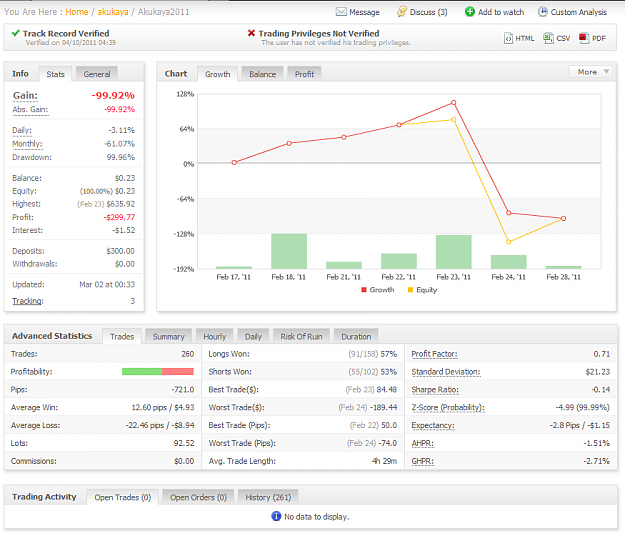Click the blue info icon near No data
Image resolution: width=625 pixels, height=541 pixels.
[x=276, y=516]
